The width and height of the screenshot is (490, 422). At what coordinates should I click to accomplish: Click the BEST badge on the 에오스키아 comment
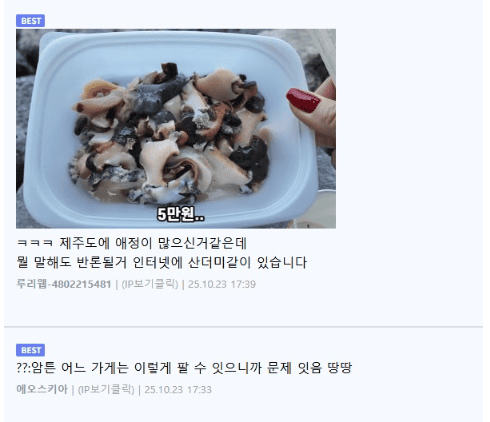coord(30,350)
